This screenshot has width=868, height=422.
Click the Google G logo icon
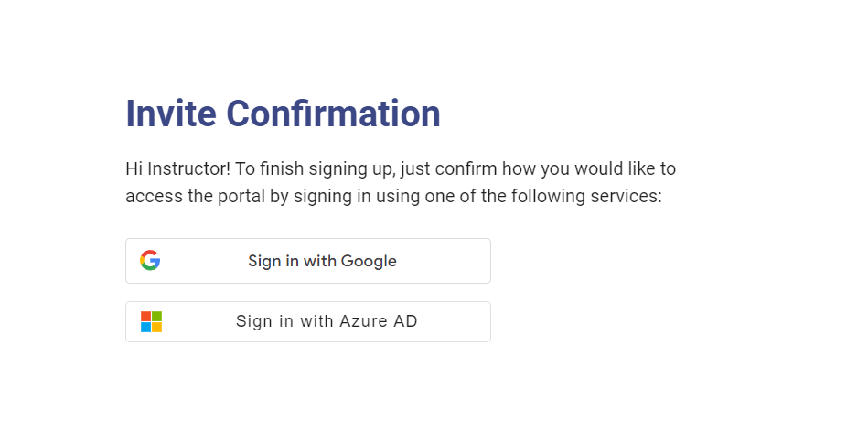150,260
